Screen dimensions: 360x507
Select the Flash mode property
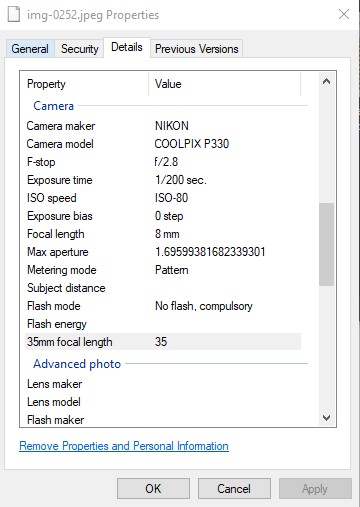(54, 306)
